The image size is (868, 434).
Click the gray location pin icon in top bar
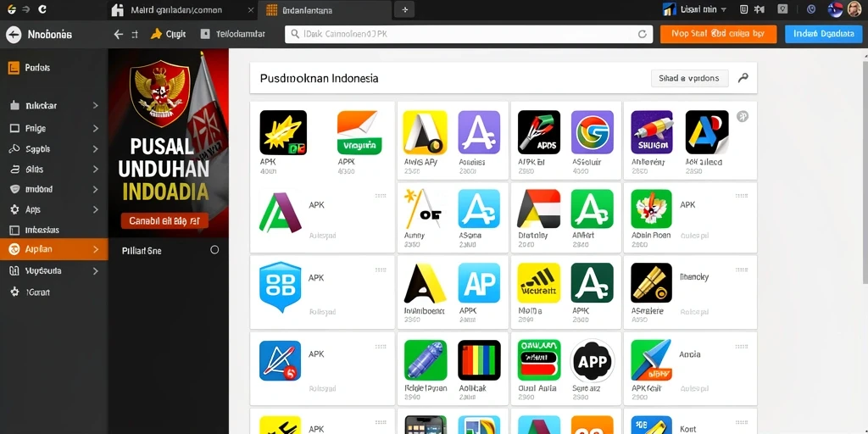[x=782, y=9]
